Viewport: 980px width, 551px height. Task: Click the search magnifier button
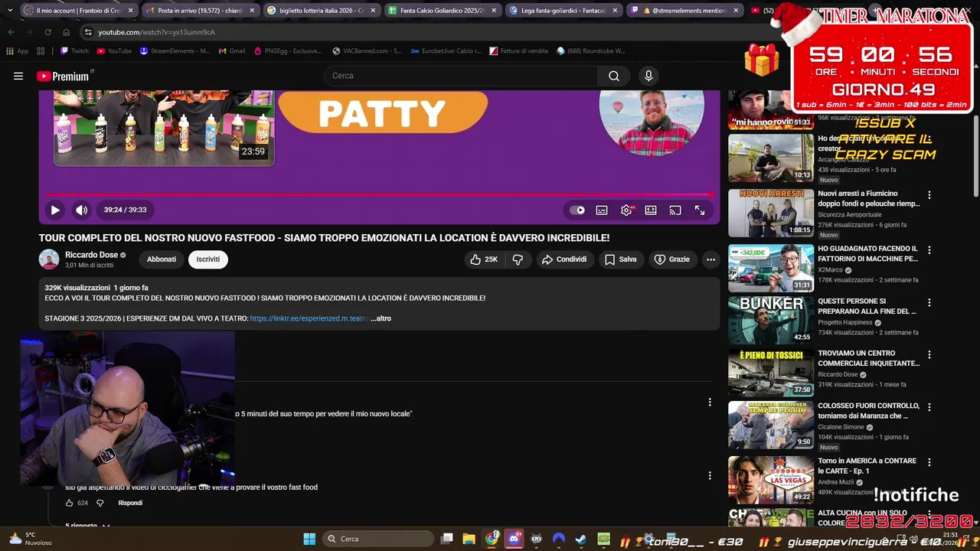[614, 76]
